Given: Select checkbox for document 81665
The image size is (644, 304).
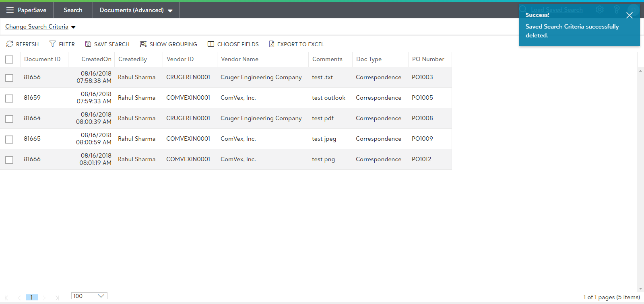Looking at the screenshot, I should pyautogui.click(x=9, y=139).
